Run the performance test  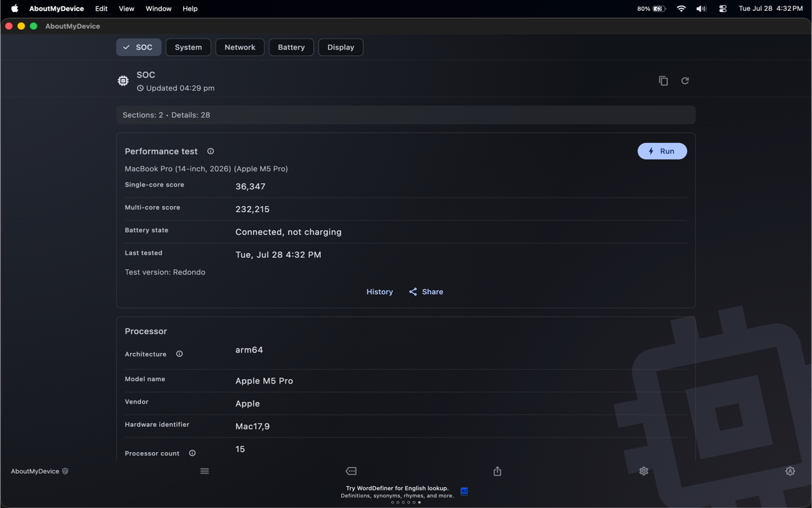(662, 151)
